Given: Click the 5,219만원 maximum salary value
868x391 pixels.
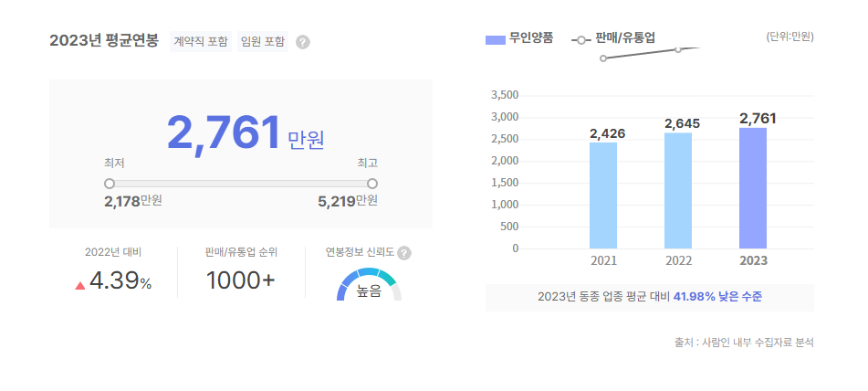Looking at the screenshot, I should point(348,202).
